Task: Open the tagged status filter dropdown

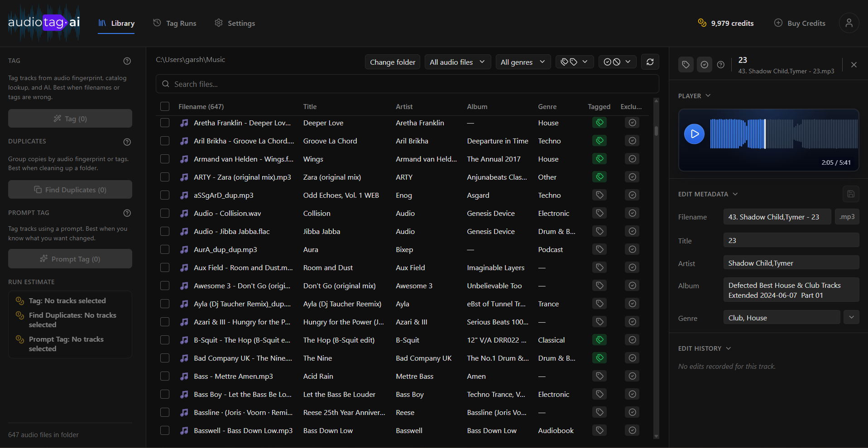Action: click(574, 62)
